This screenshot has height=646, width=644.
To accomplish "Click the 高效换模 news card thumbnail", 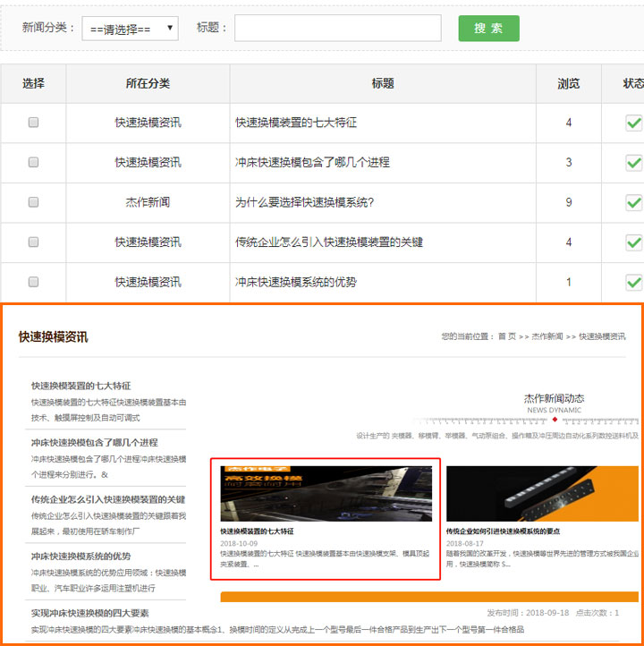I will pyautogui.click(x=326, y=494).
